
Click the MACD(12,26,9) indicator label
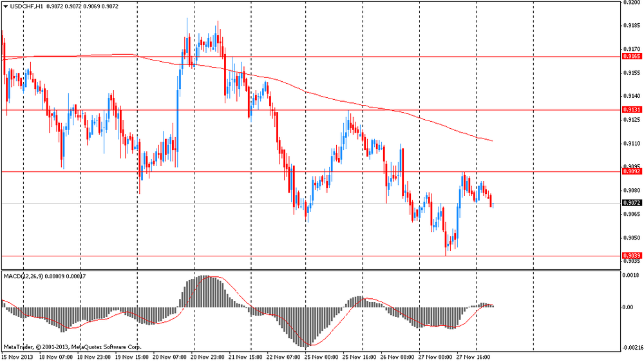(23, 276)
